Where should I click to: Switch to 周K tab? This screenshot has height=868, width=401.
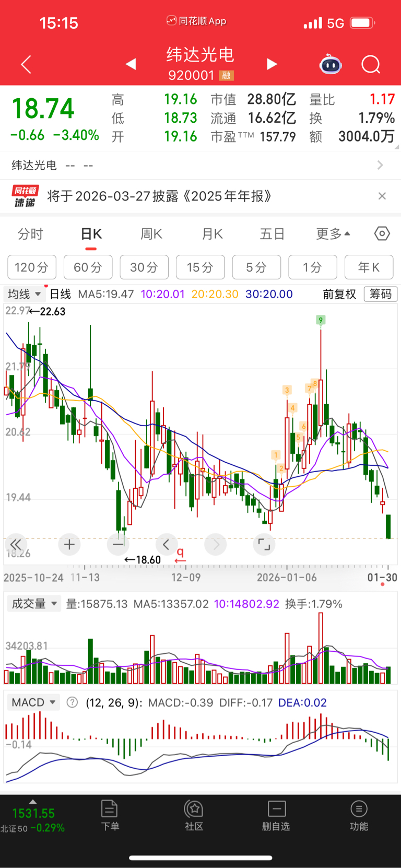(151, 234)
